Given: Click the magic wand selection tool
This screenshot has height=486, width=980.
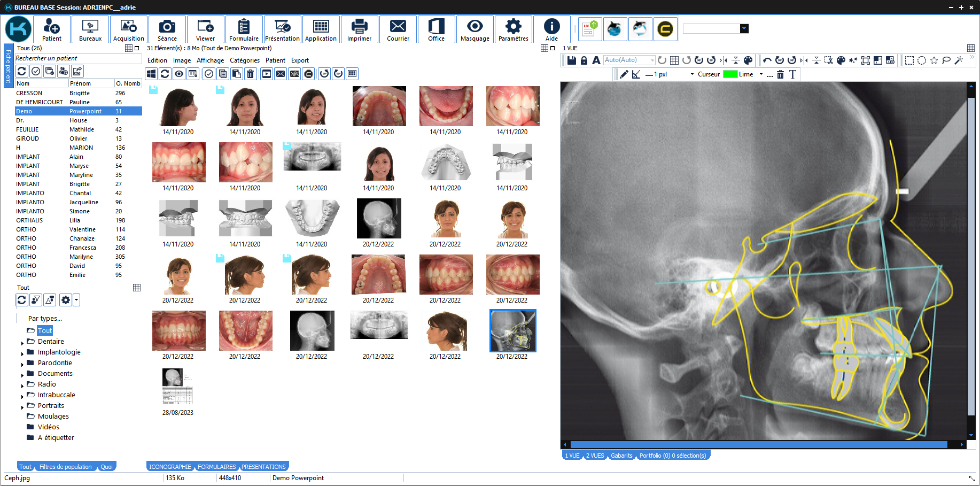Looking at the screenshot, I should pyautogui.click(x=959, y=60).
